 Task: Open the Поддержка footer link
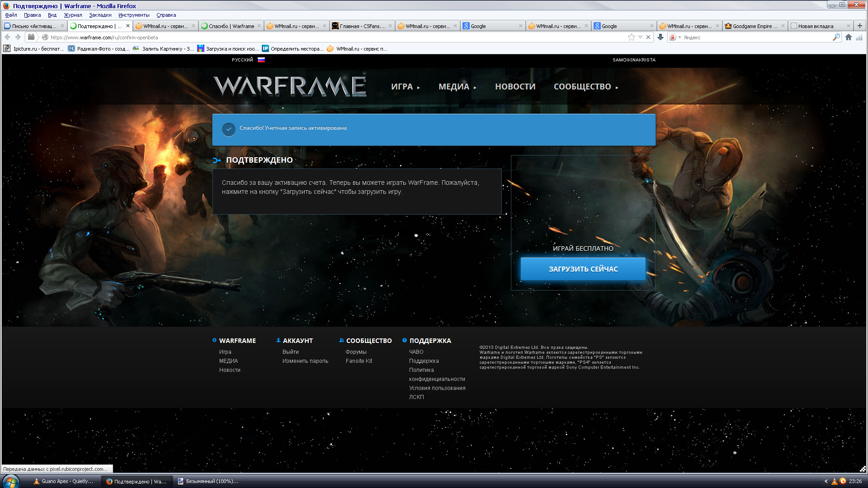point(424,361)
